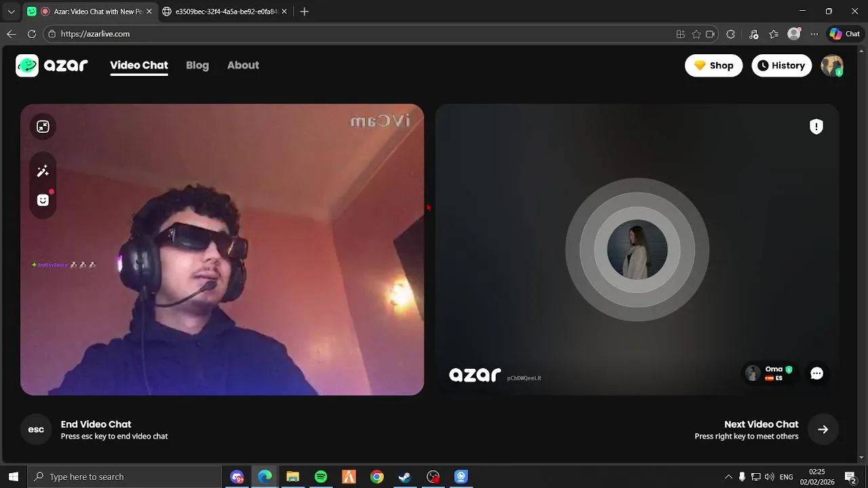
Task: Click the matched user's circular profile photo
Action: [637, 250]
